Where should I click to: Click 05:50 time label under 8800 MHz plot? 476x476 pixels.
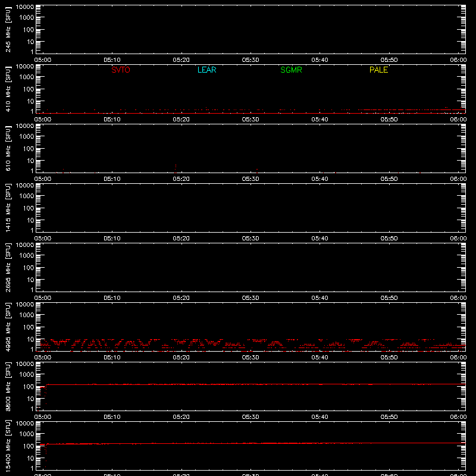(389, 417)
